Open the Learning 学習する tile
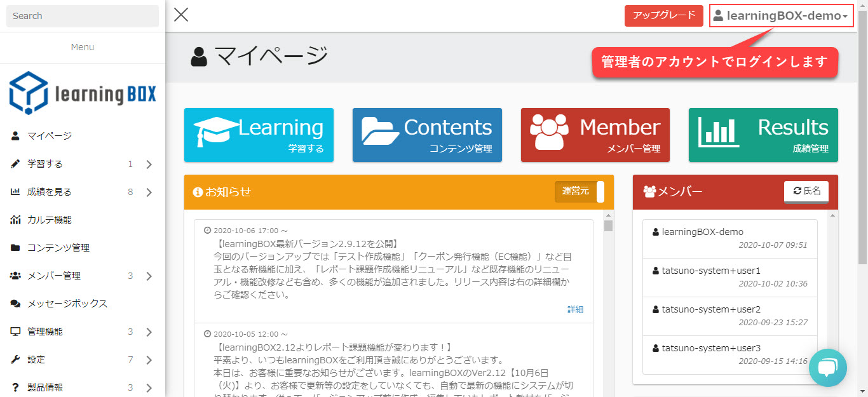Image resolution: width=868 pixels, height=397 pixels. click(x=259, y=135)
